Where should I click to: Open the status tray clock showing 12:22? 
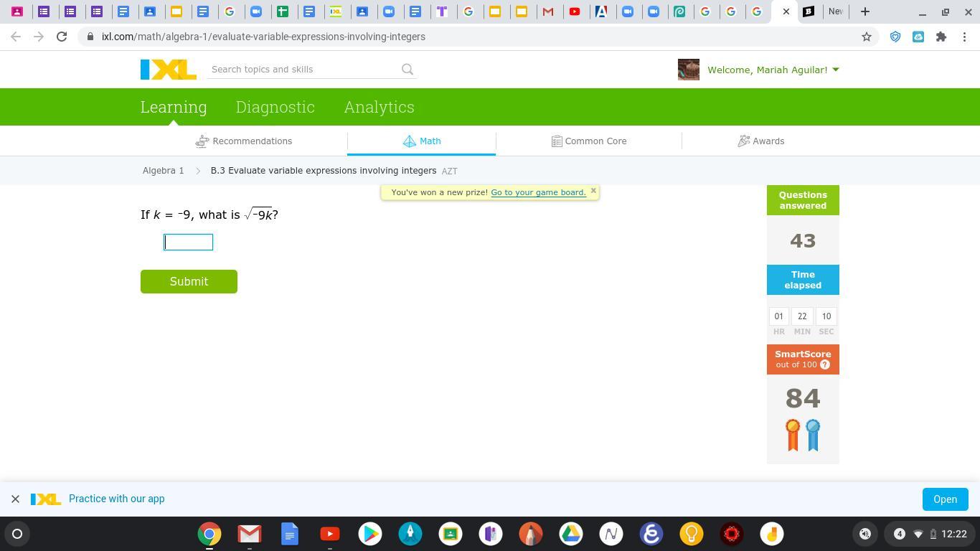(954, 534)
